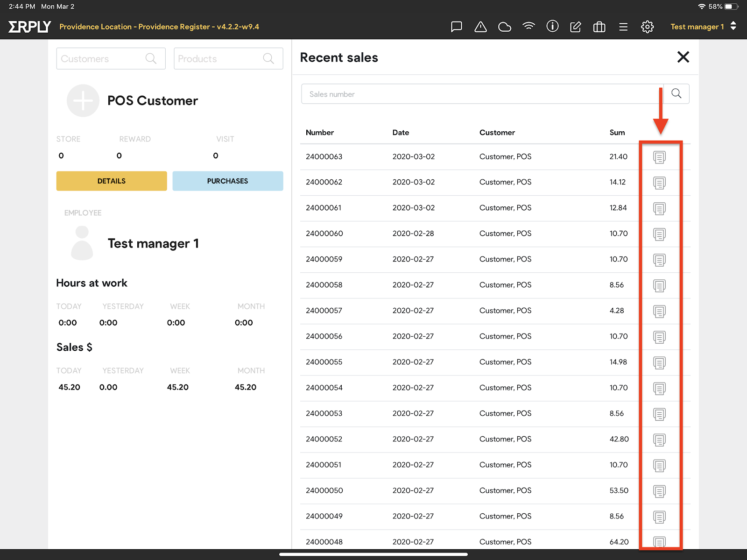Expand the Test manager 1 user switcher
The image size is (747, 560).
pos(703,27)
